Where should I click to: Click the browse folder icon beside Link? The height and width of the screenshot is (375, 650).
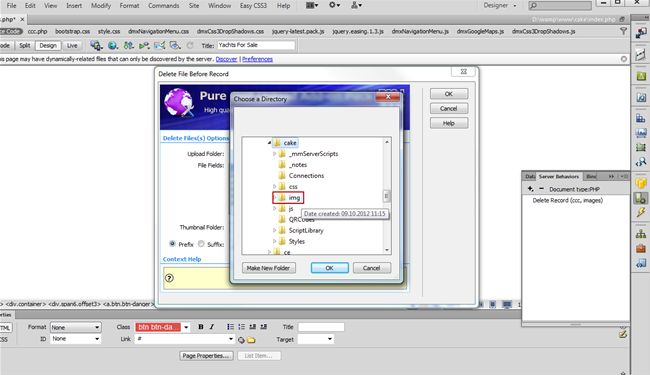pyautogui.click(x=251, y=340)
